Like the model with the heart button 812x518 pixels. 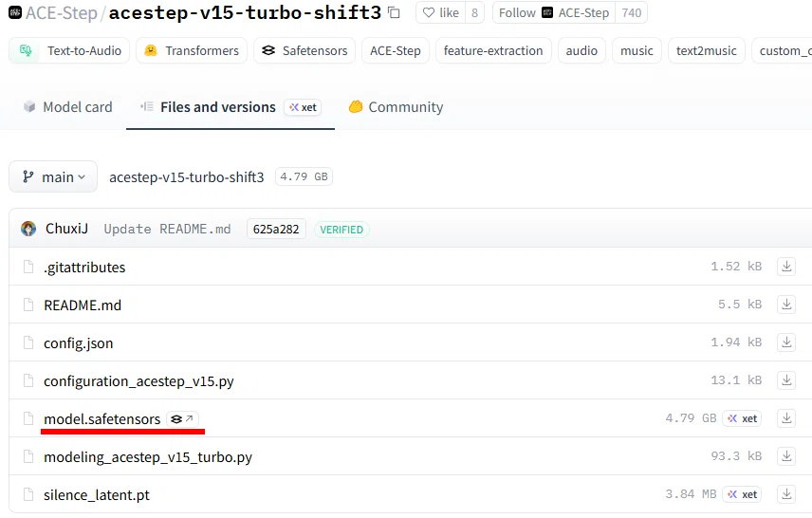pyautogui.click(x=441, y=13)
